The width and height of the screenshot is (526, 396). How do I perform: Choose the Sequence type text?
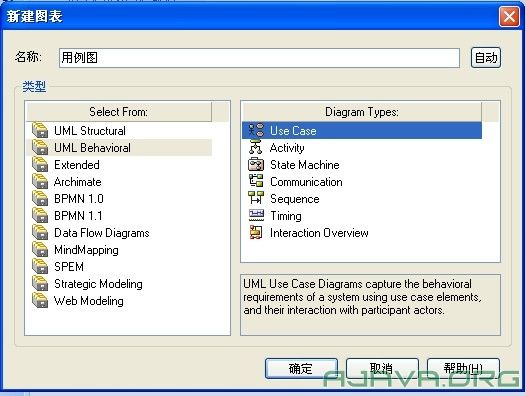295,199
